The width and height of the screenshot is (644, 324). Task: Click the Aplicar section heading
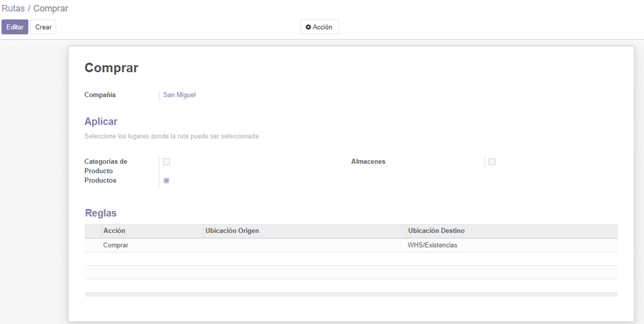tap(101, 121)
